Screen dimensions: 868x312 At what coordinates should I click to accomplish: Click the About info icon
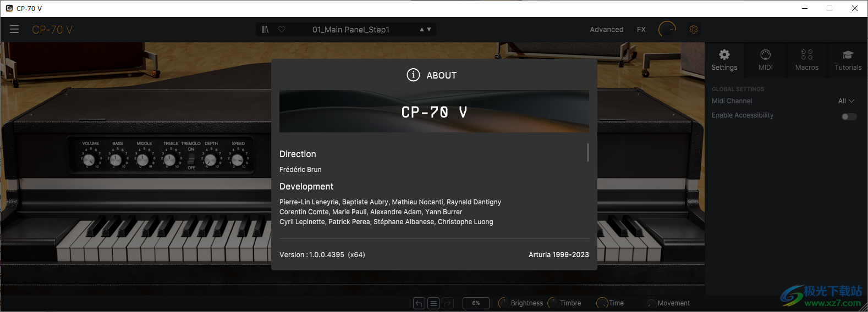point(413,75)
